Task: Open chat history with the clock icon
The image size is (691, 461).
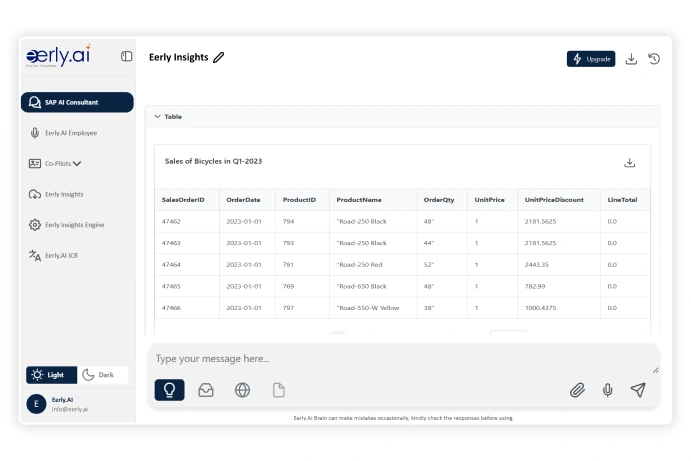Action: tap(654, 59)
